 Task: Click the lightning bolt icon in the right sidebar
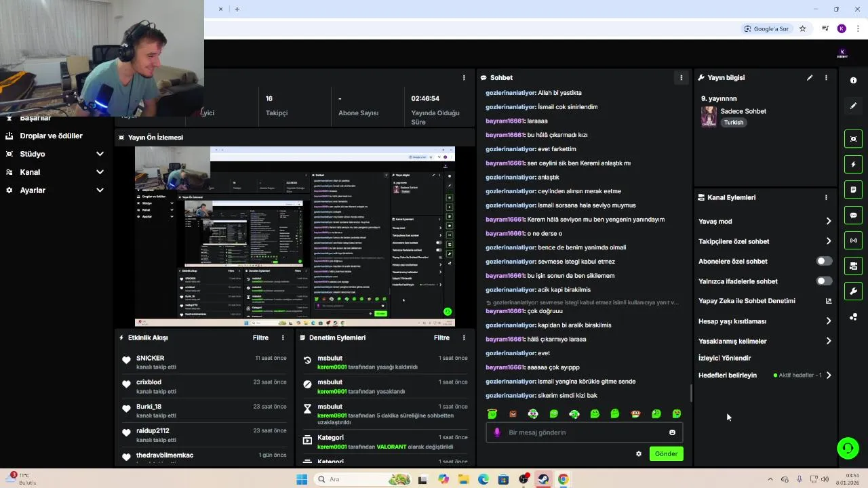[x=853, y=164]
